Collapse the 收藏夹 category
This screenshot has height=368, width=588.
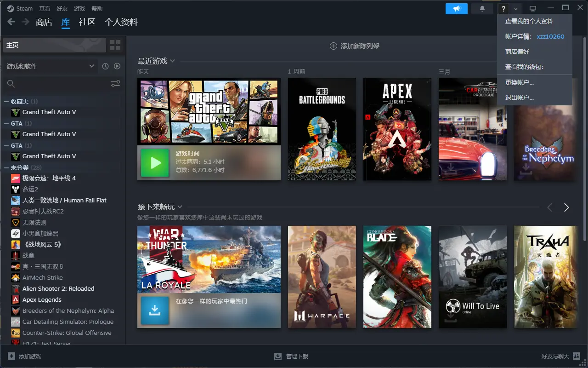point(6,101)
